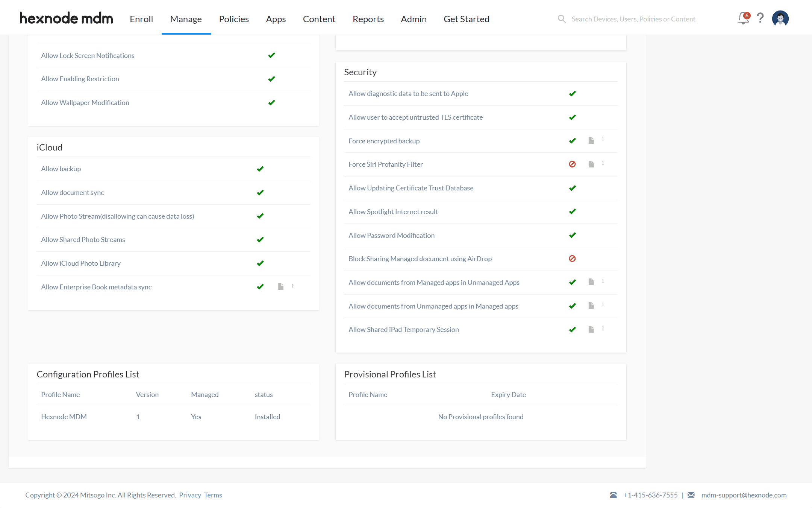Screen dimensions: 812x508
Task: Click the Hexnode MDM profile row
Action: 173,417
